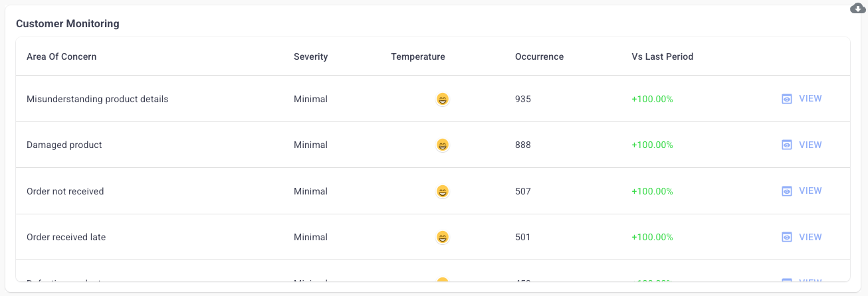
Task: Click the smiley emoji in Order not received row
Action: click(443, 191)
